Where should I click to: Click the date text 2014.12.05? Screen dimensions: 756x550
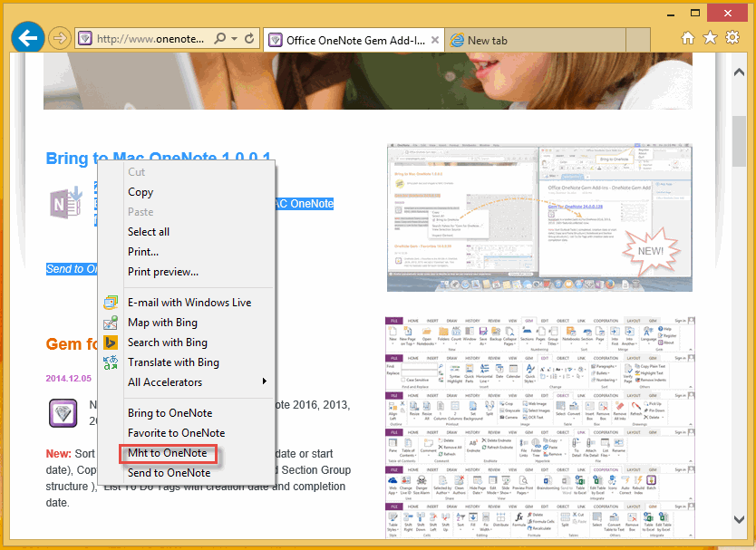(x=69, y=379)
